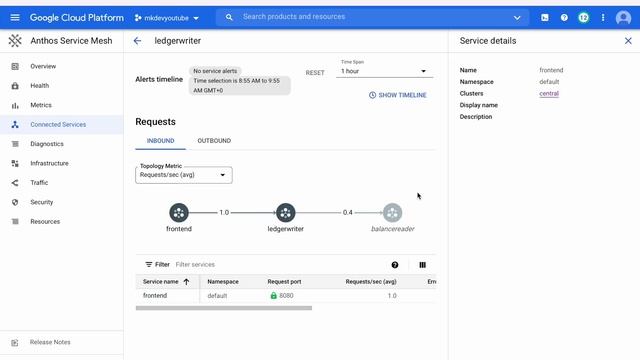Screen dimensions: 640x360
Task: Click the Namespace column header
Action: 223,282
